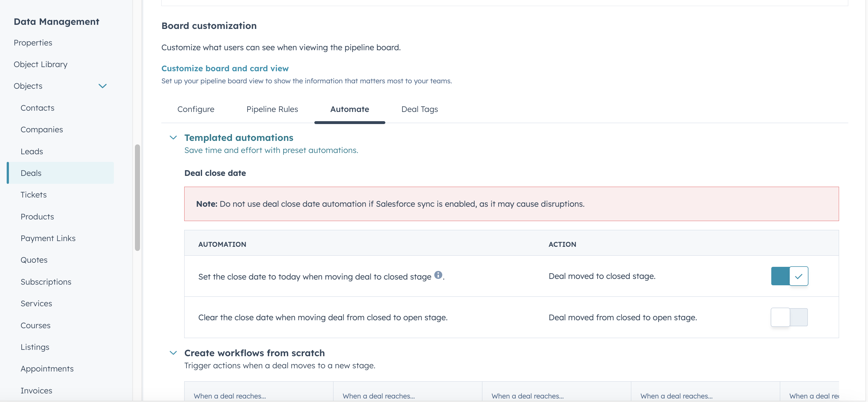Open Tickets object settings
This screenshot has width=868, height=402.
(x=33, y=195)
